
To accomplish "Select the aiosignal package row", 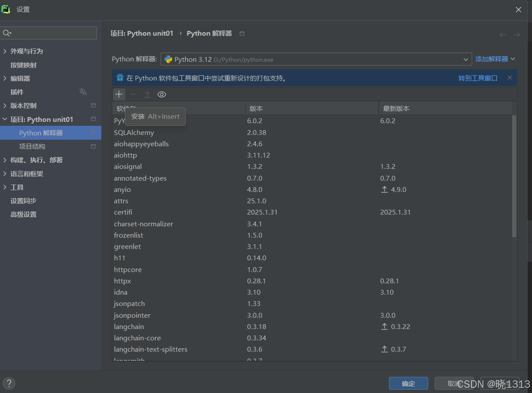I will point(312,166).
